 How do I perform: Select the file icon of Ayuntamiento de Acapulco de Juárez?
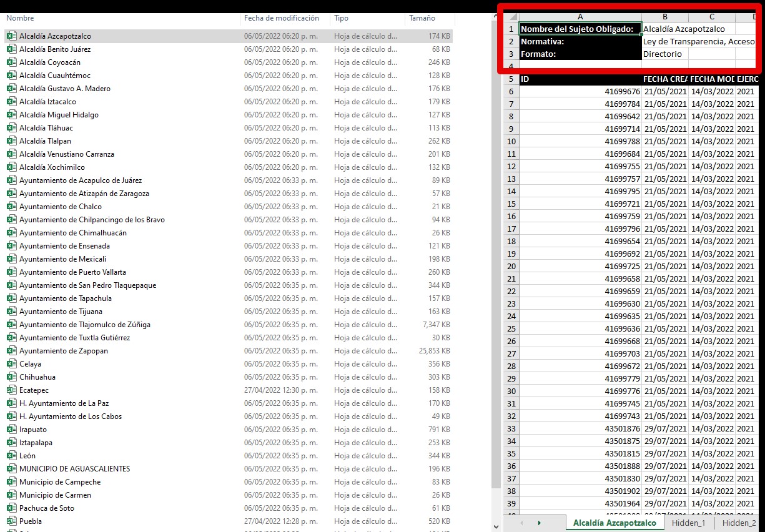[x=11, y=180]
